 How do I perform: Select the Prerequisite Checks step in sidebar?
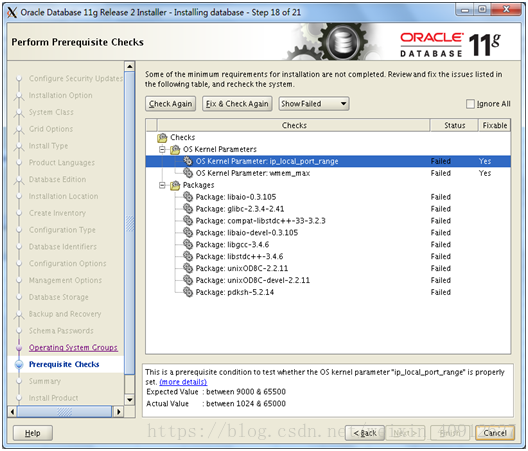64,364
